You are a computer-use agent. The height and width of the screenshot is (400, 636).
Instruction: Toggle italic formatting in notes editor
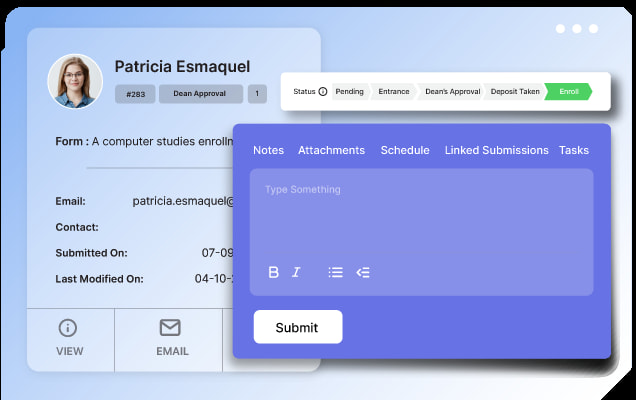[x=297, y=272]
